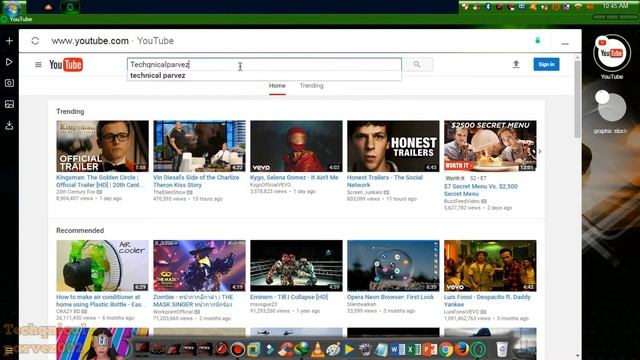The height and width of the screenshot is (360, 640).
Task: Open Mozilla Firefox from dock
Action: click(x=462, y=350)
